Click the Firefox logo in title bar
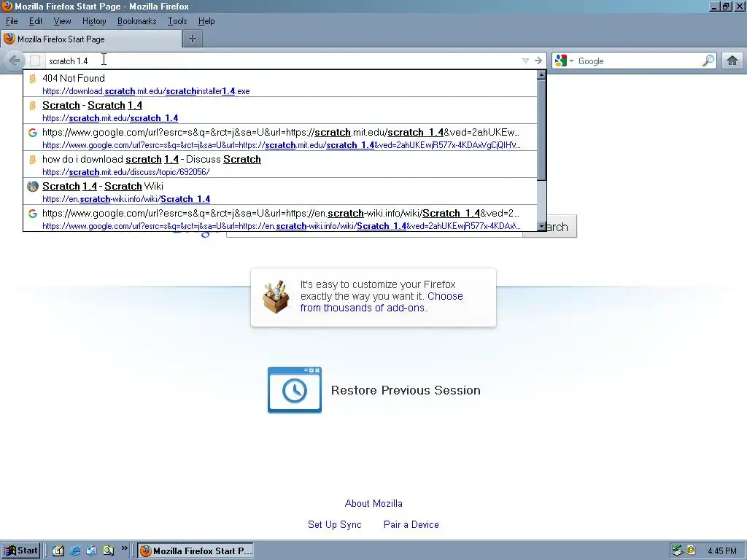 tap(7, 6)
